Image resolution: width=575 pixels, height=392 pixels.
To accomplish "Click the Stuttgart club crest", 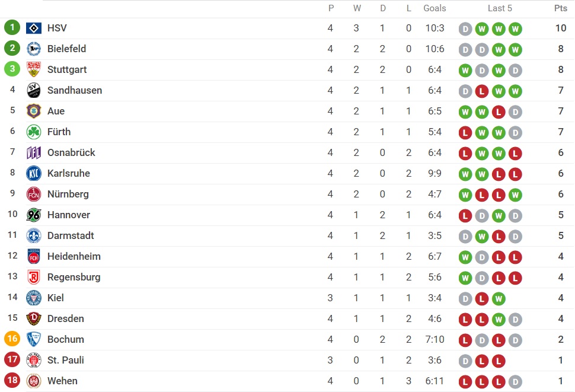I will (34, 69).
